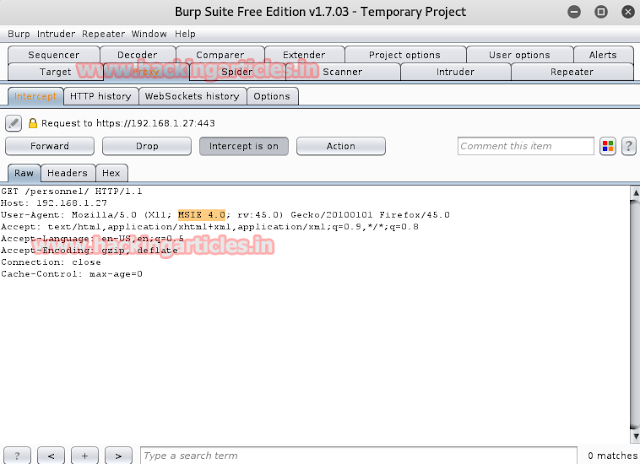The image size is (640, 464).
Task: Open the Project options tab
Action: click(405, 55)
